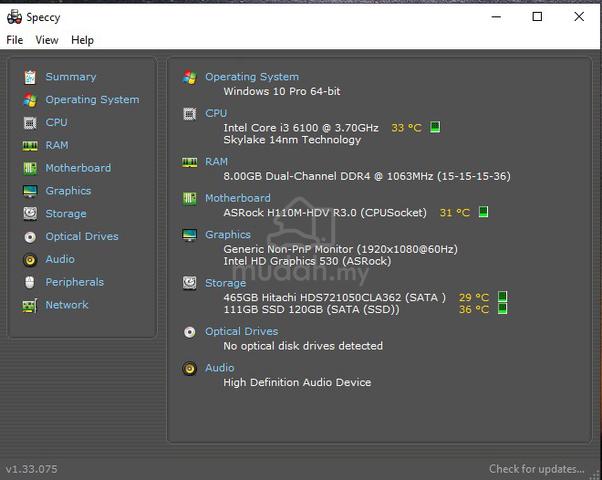Open the File menu
The height and width of the screenshot is (480, 602).
(15, 40)
